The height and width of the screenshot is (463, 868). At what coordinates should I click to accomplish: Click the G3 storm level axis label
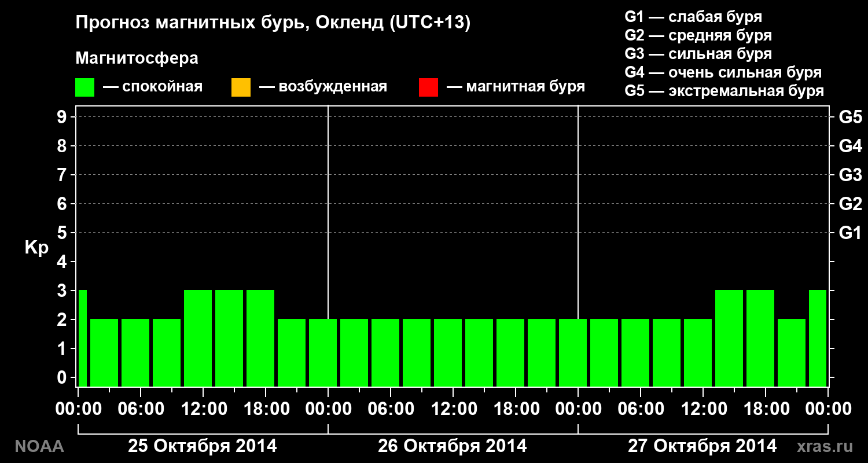[850, 175]
